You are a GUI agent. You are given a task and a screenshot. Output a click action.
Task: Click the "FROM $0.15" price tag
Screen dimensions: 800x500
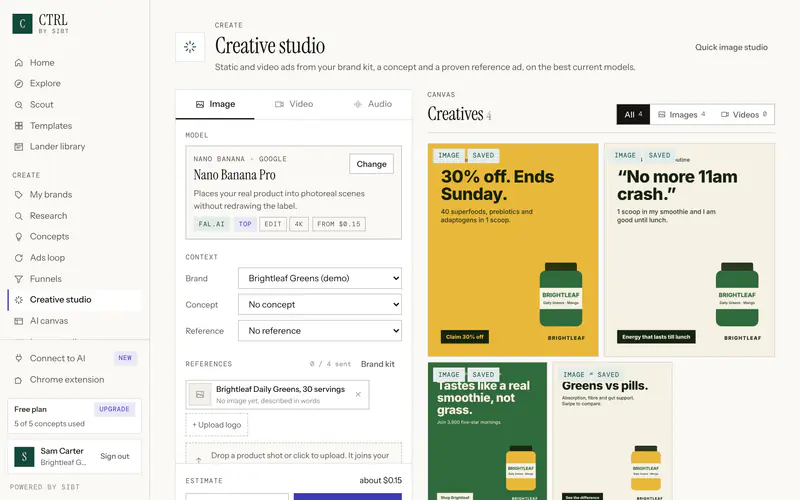tap(339, 224)
